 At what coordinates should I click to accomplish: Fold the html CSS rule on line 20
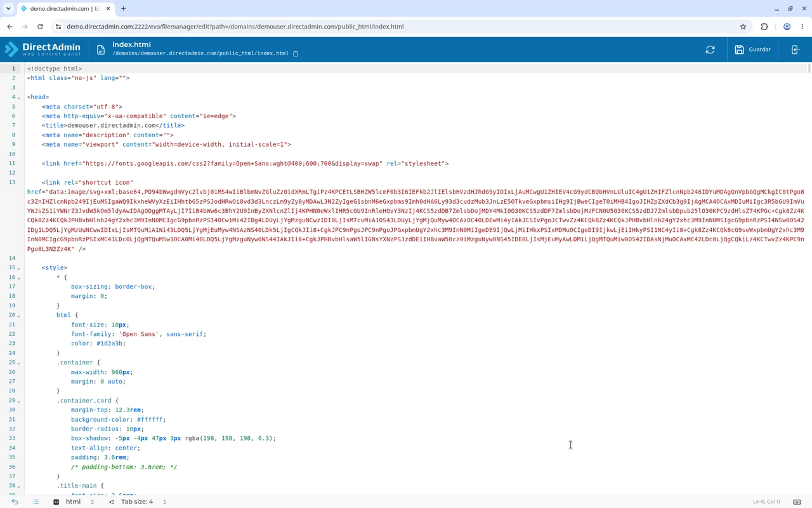(18, 316)
